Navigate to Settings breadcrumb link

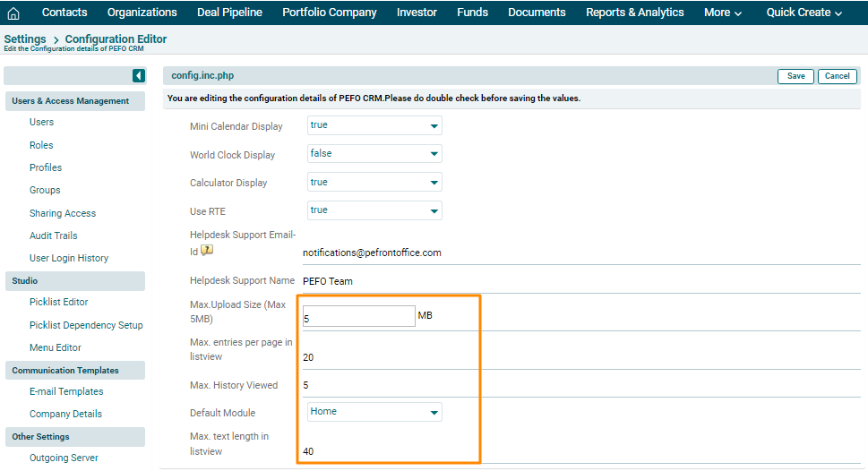point(25,39)
